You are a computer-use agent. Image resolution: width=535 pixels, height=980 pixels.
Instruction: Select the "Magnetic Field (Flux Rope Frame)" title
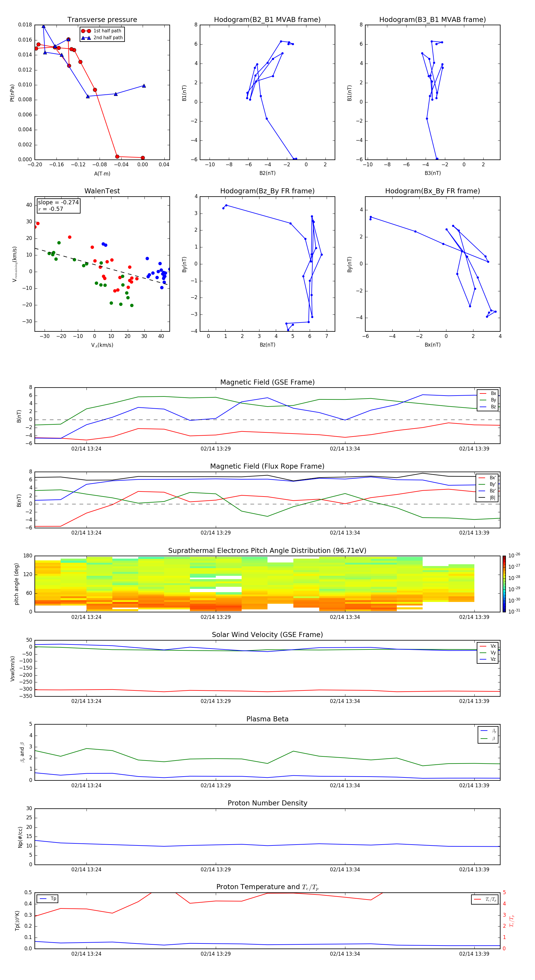point(267,467)
